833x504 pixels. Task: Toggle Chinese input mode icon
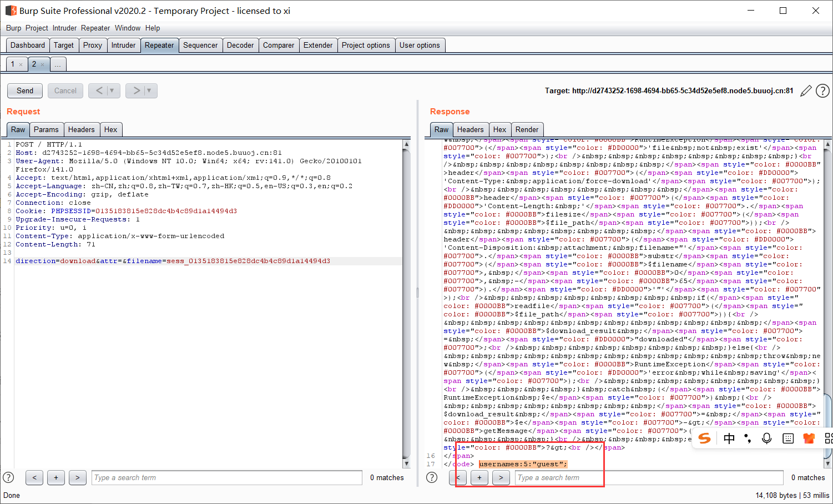pos(729,439)
